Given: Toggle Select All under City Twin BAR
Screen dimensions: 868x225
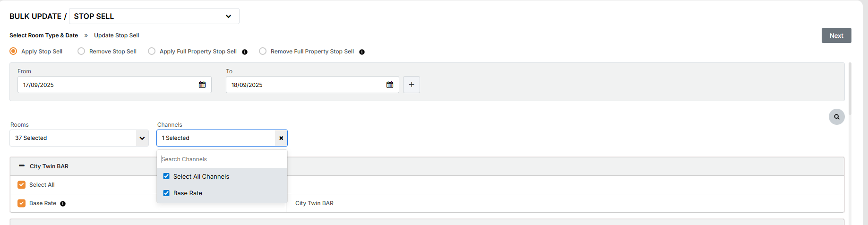Looking at the screenshot, I should [21, 185].
